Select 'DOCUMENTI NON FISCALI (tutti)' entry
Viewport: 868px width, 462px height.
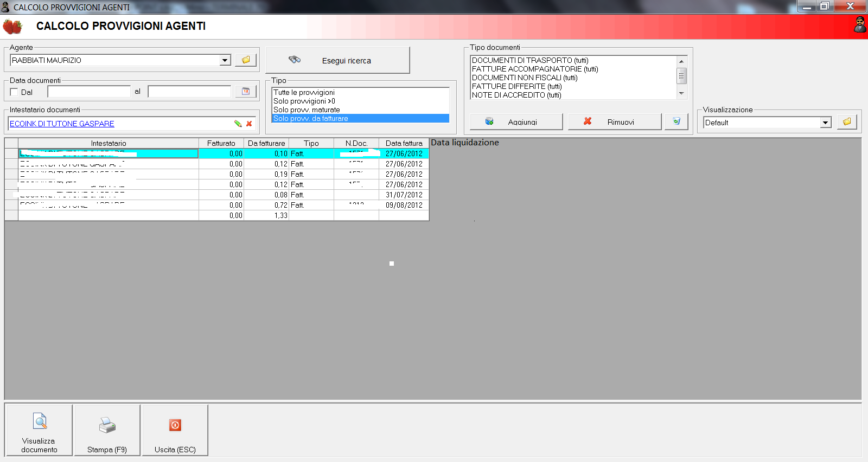(573, 78)
